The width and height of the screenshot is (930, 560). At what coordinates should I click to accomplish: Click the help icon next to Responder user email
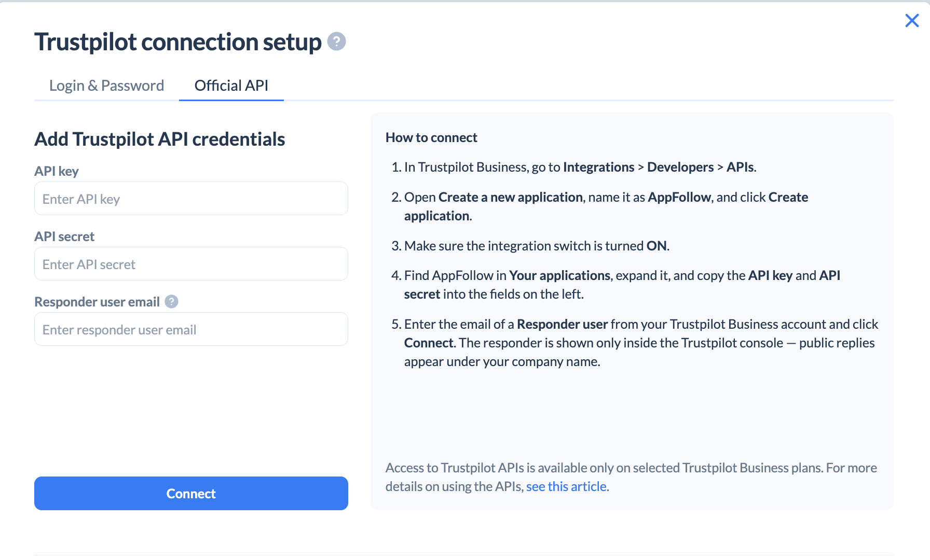171,302
